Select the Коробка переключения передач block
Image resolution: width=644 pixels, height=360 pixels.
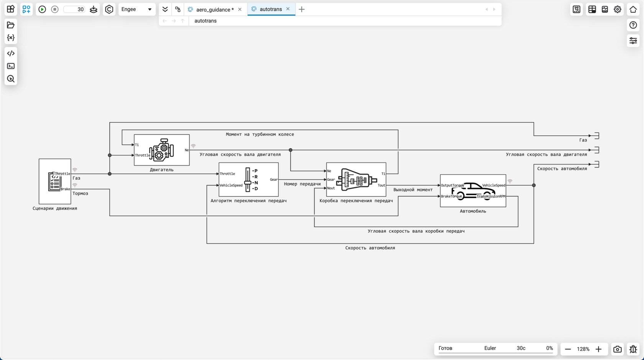tap(356, 179)
